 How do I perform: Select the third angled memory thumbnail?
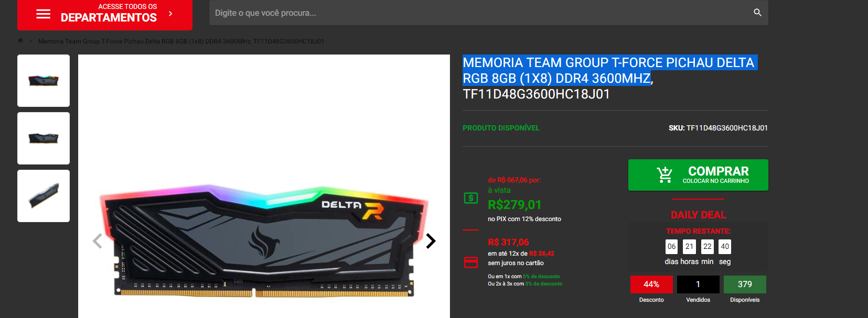click(x=44, y=196)
